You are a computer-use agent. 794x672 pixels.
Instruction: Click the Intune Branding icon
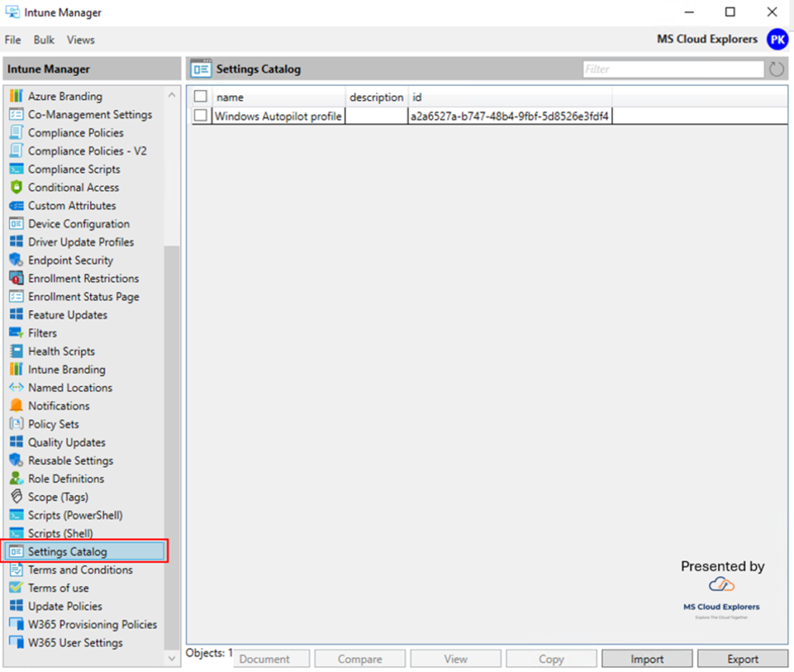(16, 369)
